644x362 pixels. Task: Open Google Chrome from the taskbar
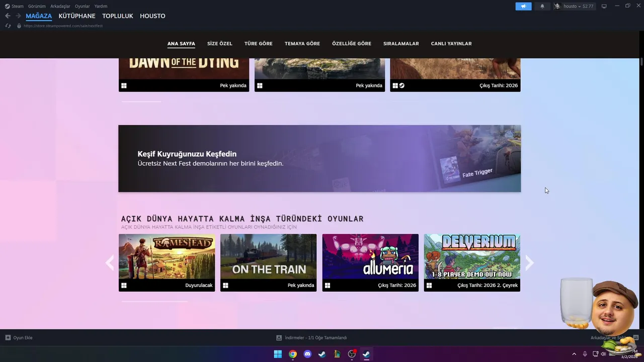coord(293,354)
